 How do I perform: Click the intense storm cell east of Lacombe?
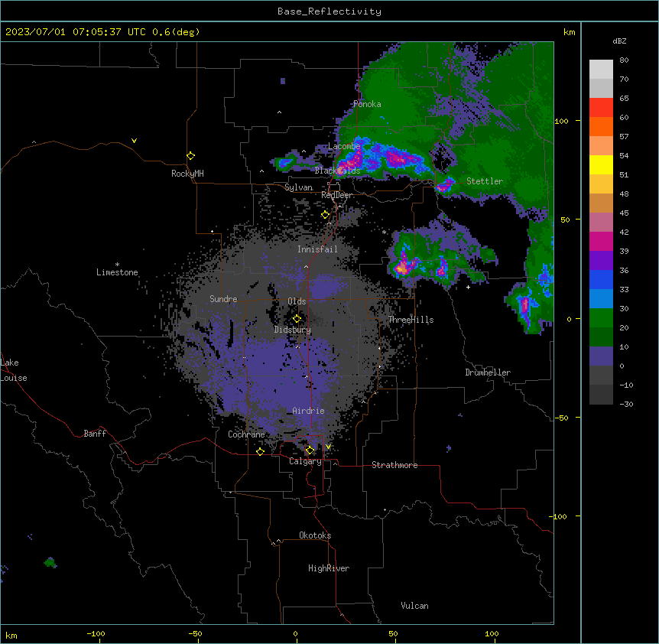click(398, 158)
